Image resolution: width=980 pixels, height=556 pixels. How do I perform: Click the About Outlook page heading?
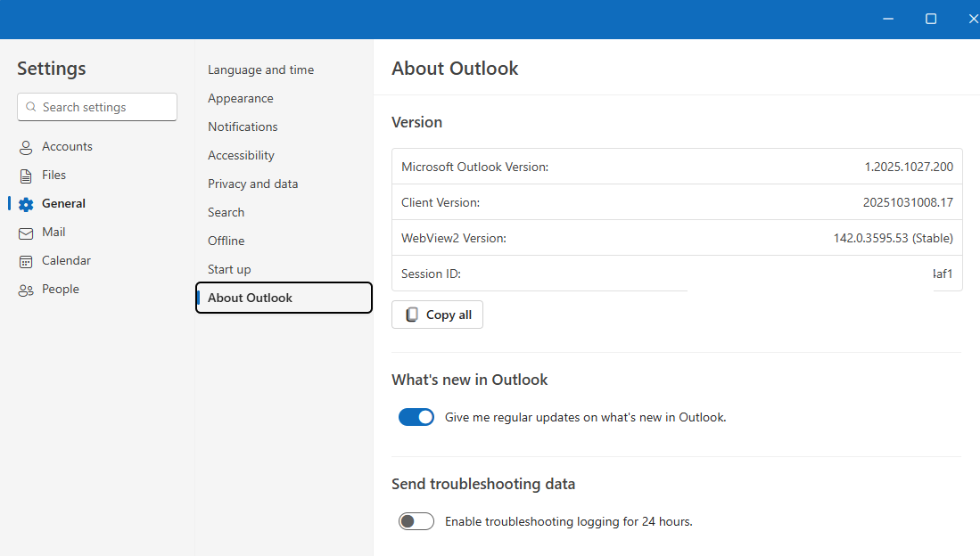point(455,68)
